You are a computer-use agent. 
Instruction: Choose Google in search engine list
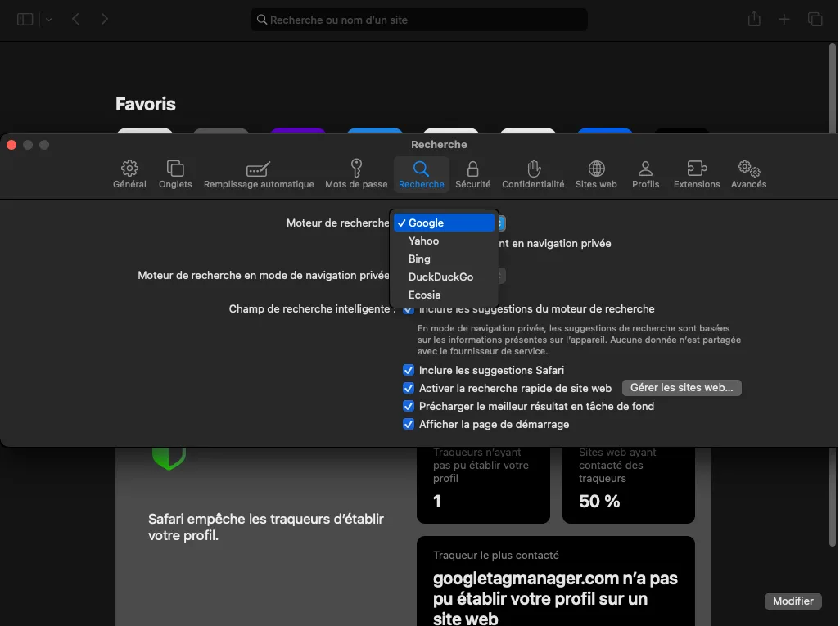tap(444, 223)
